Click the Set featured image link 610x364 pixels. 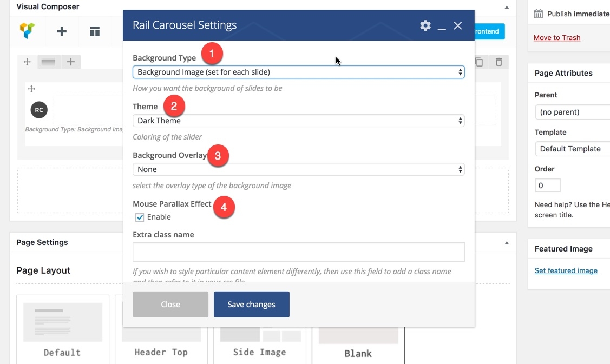click(566, 270)
